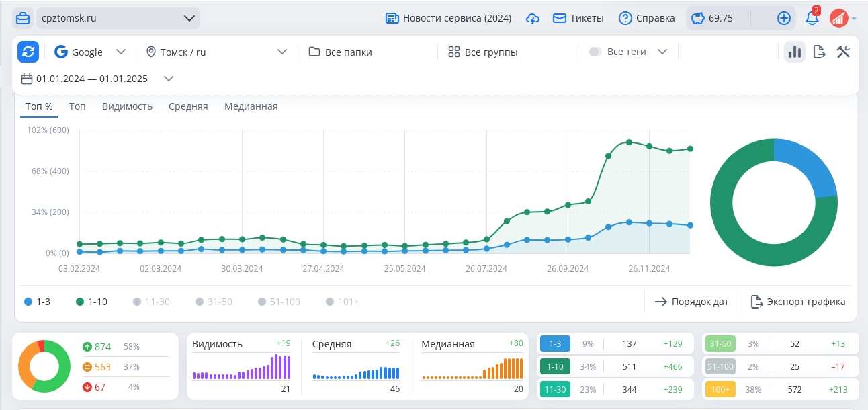Click the export file icon in toolbar
The width and height of the screenshot is (868, 410).
click(x=819, y=52)
